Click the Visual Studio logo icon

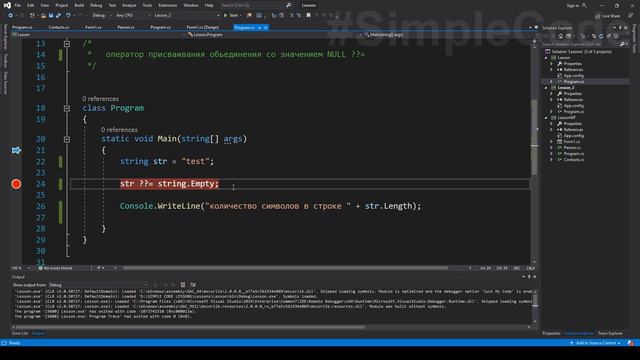click(x=7, y=5)
